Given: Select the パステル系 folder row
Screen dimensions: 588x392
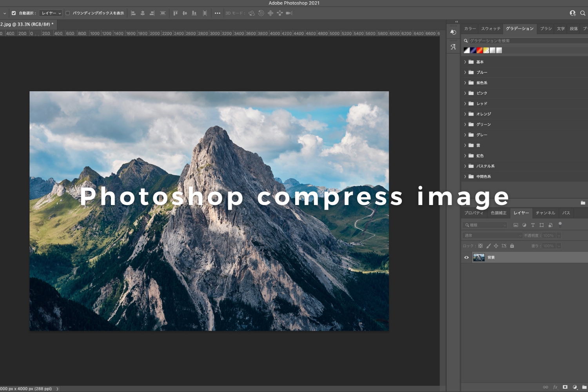Looking at the screenshot, I should [524, 166].
